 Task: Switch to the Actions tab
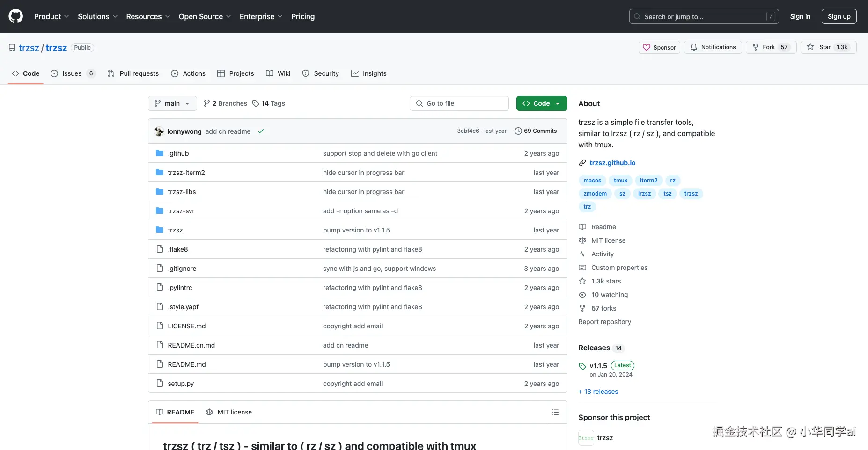pyautogui.click(x=188, y=73)
